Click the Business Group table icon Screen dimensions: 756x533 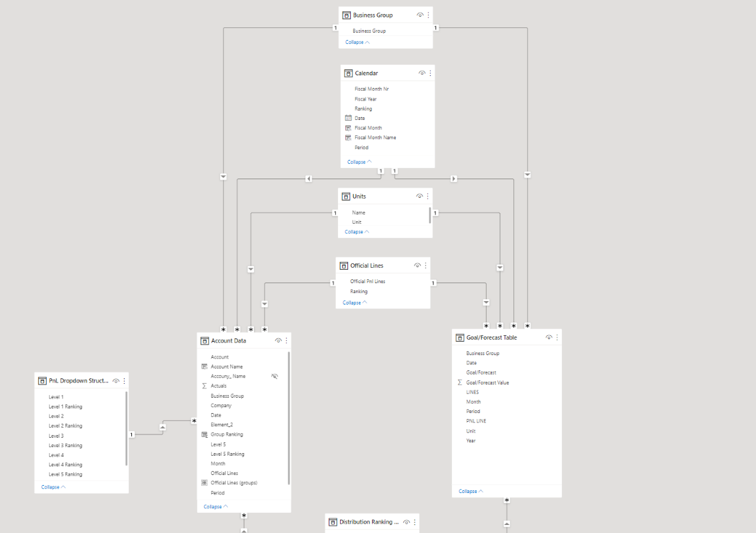pos(346,15)
